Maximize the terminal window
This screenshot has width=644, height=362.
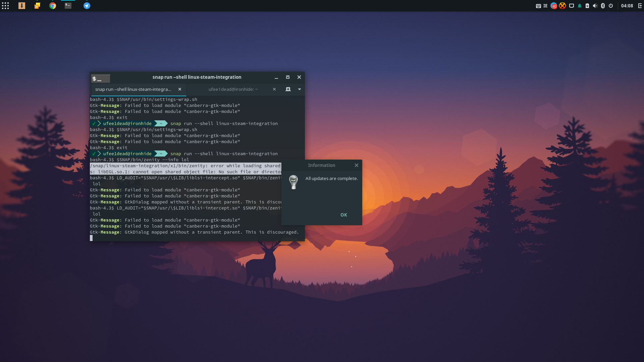tap(288, 77)
